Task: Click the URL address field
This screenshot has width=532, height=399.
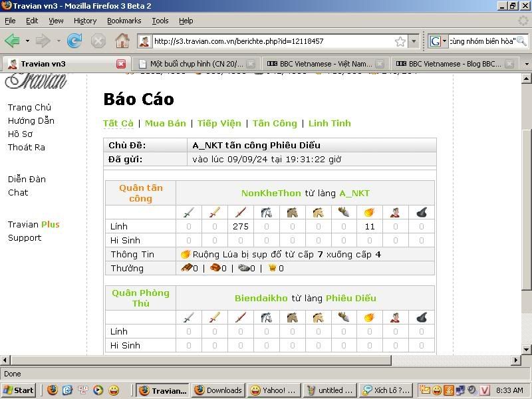Action: click(x=273, y=41)
